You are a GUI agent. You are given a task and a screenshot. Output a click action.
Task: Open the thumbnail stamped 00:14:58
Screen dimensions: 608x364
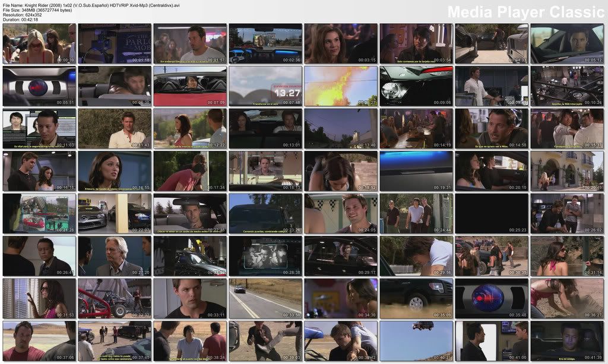point(492,129)
